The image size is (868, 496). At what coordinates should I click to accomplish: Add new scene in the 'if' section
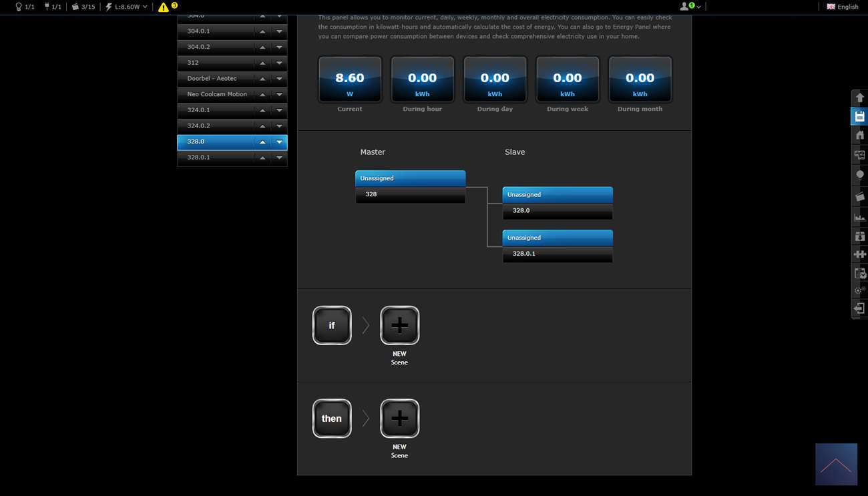(x=399, y=326)
